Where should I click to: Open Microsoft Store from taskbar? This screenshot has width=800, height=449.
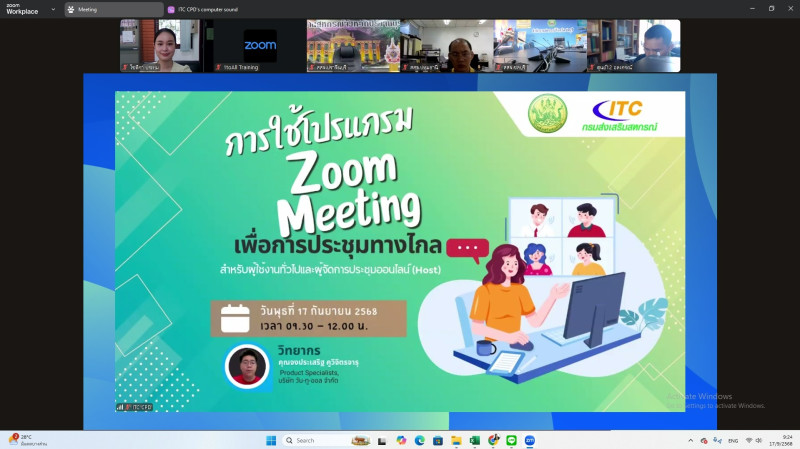click(x=438, y=440)
